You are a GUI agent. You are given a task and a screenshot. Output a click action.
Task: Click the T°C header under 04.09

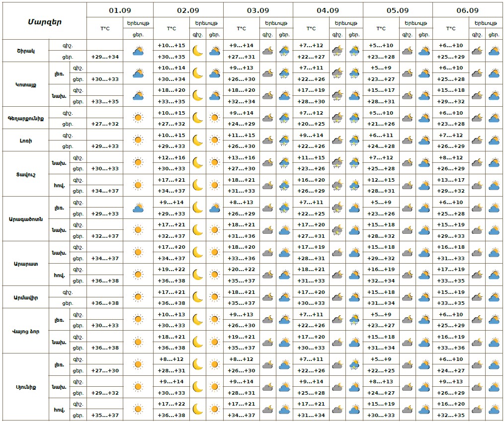[x=311, y=29]
